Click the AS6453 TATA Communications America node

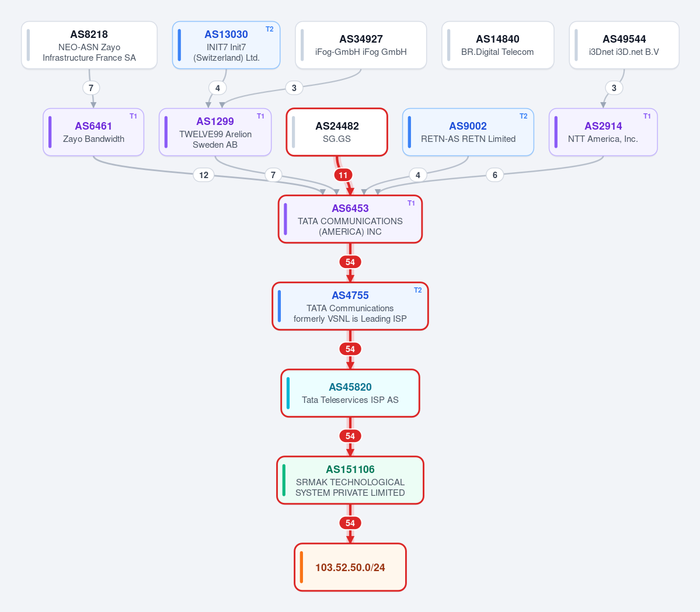[x=350, y=219]
